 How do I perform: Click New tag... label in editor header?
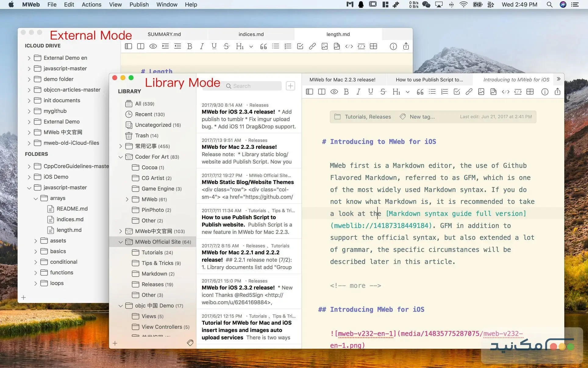coord(422,117)
